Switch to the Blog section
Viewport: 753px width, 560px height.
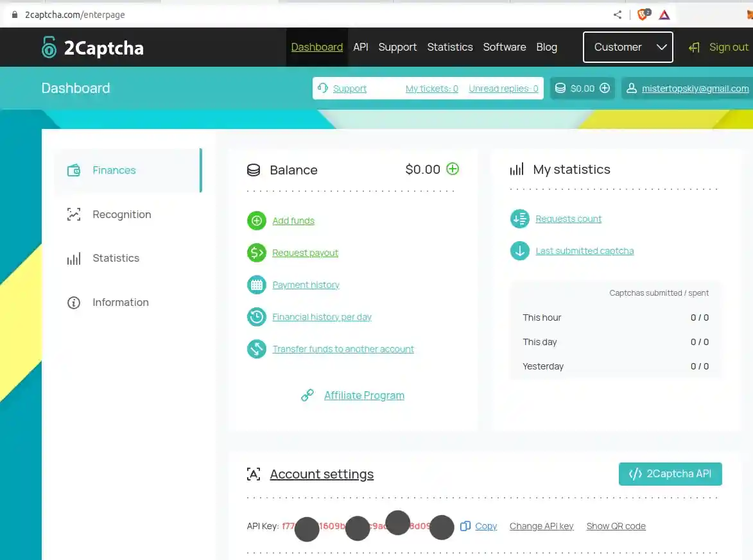(546, 47)
